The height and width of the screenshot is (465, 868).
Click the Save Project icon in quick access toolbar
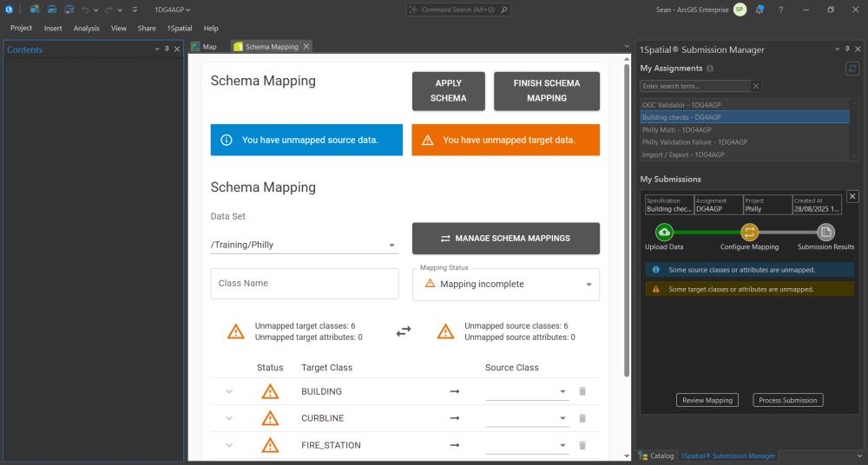click(x=69, y=10)
